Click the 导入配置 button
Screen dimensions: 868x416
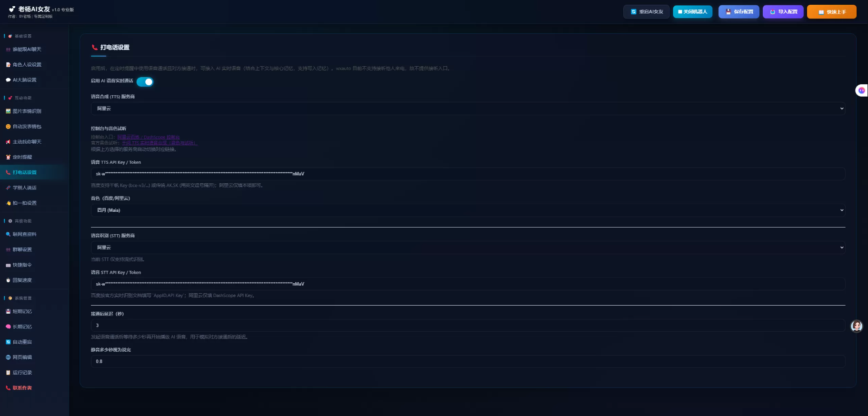pos(783,12)
